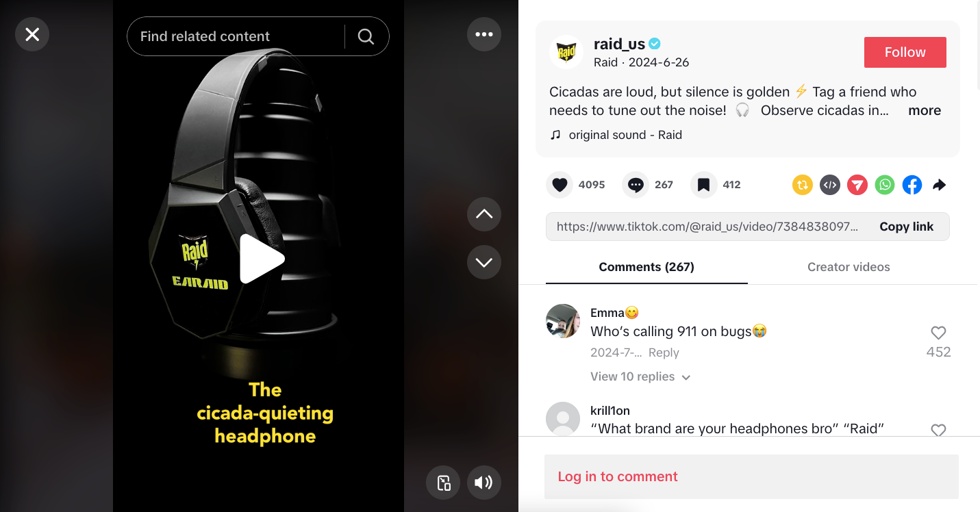
Task: Open the three-dot options menu
Action: point(484,34)
